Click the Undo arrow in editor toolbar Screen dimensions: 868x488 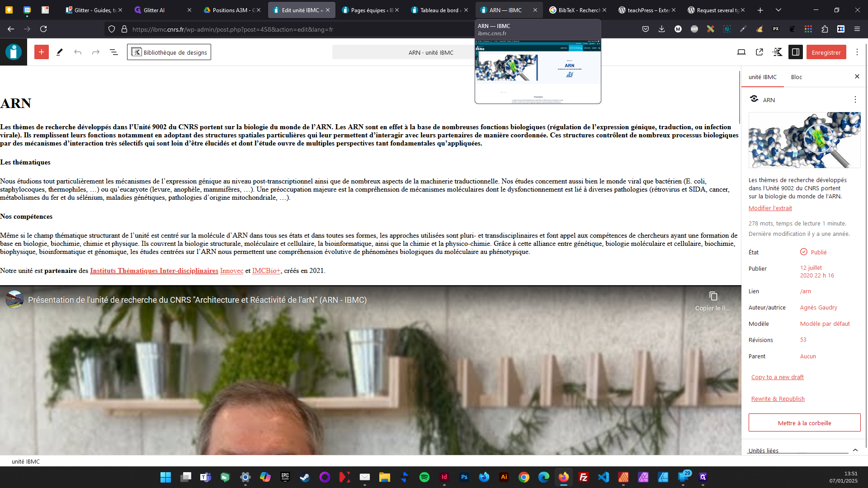[78, 52]
